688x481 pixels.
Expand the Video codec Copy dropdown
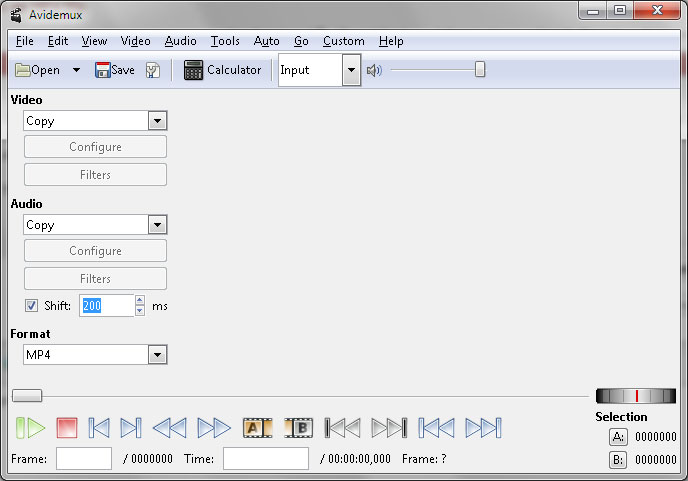pos(157,121)
